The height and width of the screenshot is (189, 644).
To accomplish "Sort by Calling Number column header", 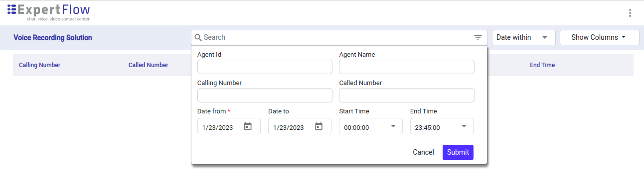I will point(39,65).
